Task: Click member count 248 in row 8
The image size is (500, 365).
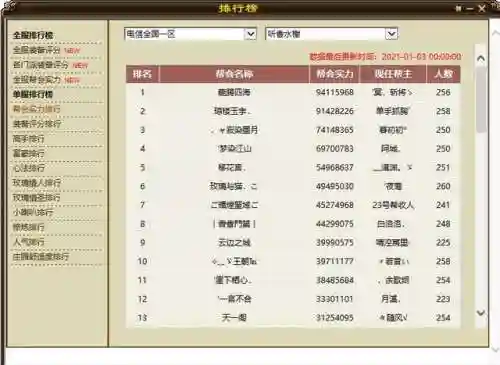Action: coord(443,224)
